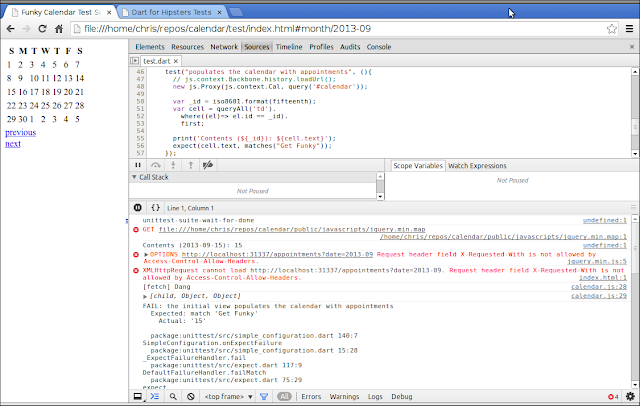Dock the DevTools to the main window
The width and height of the screenshot is (640, 406).
pyautogui.click(x=138, y=397)
